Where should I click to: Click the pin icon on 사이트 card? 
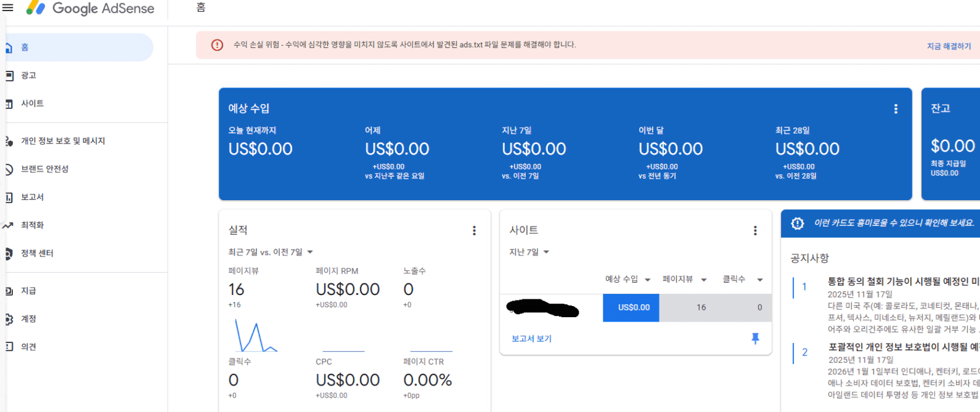click(755, 338)
